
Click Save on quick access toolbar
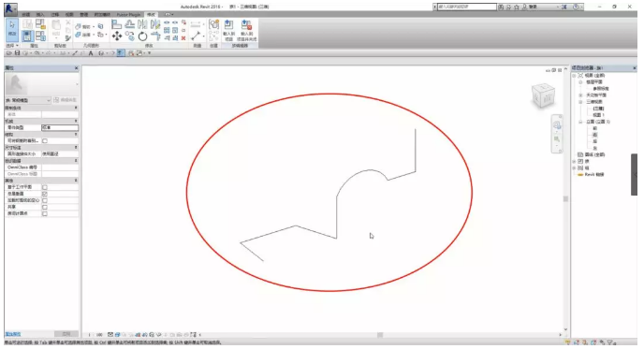[x=17, y=53]
